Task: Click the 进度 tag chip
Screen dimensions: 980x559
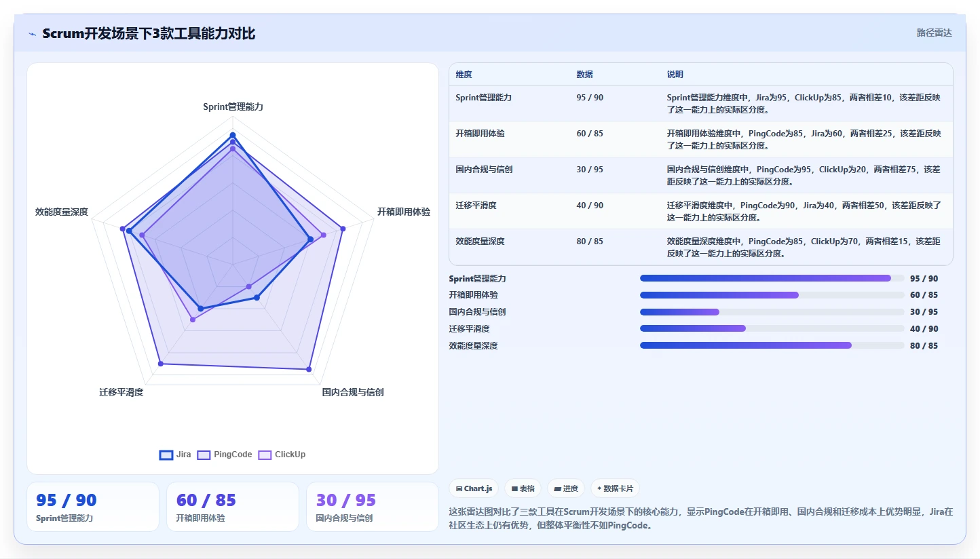Action: point(566,488)
